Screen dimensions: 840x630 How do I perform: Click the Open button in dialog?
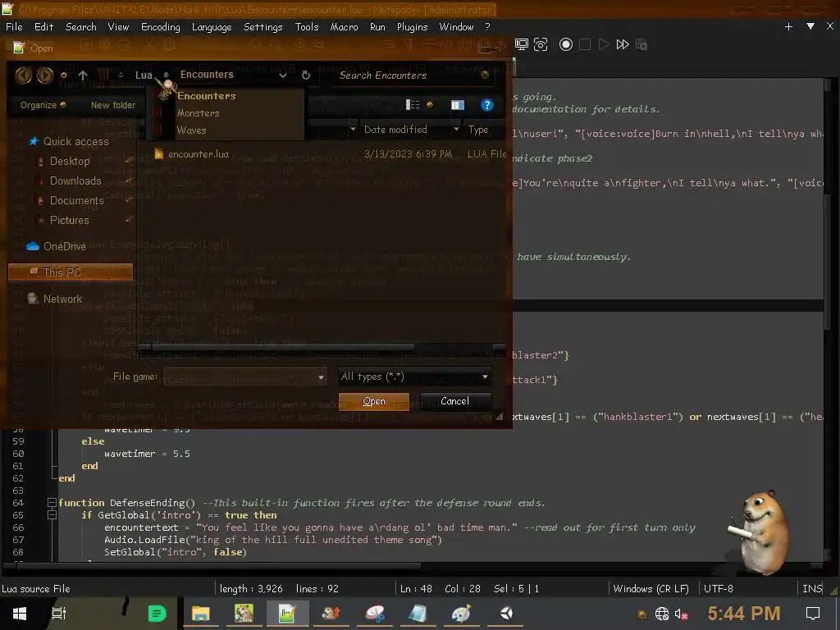[374, 401]
